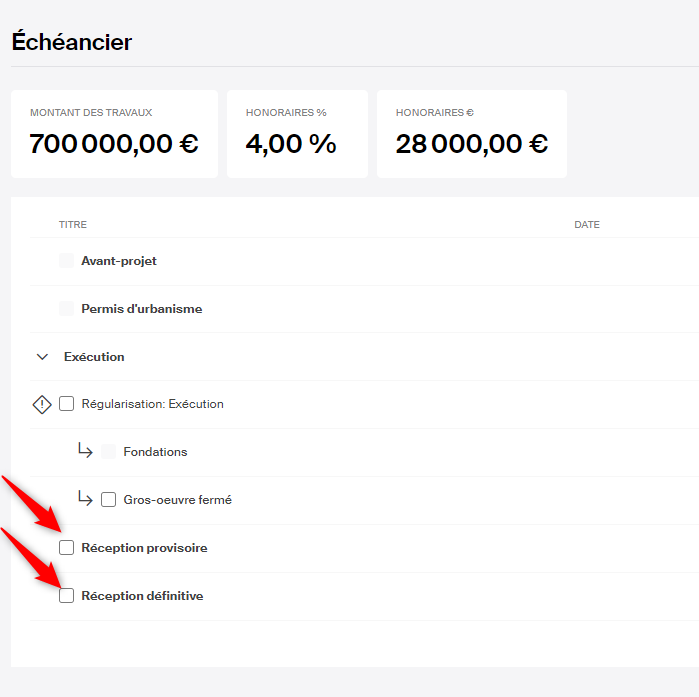This screenshot has height=697, width=699.
Task: Click the sub-item arrow icon before Fondations
Action: [85, 452]
